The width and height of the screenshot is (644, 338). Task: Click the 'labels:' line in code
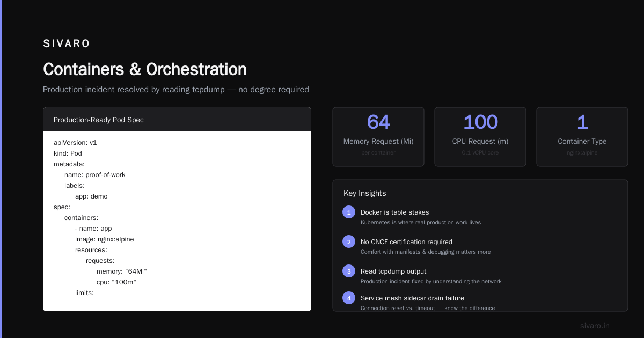pos(75,186)
